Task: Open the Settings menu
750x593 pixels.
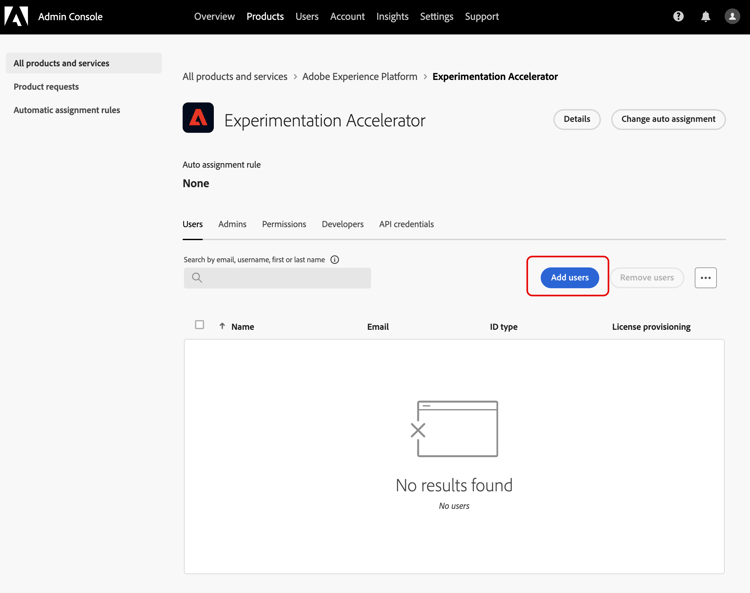Action: coord(437,17)
